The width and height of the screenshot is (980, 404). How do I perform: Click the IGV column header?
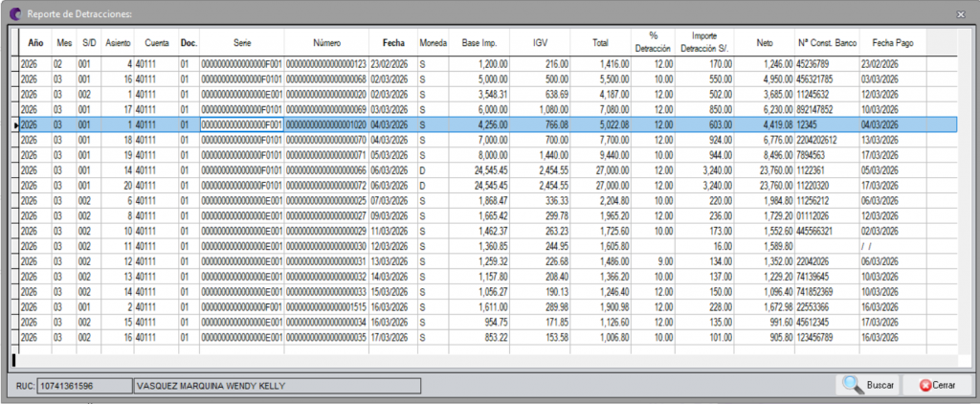[x=540, y=43]
